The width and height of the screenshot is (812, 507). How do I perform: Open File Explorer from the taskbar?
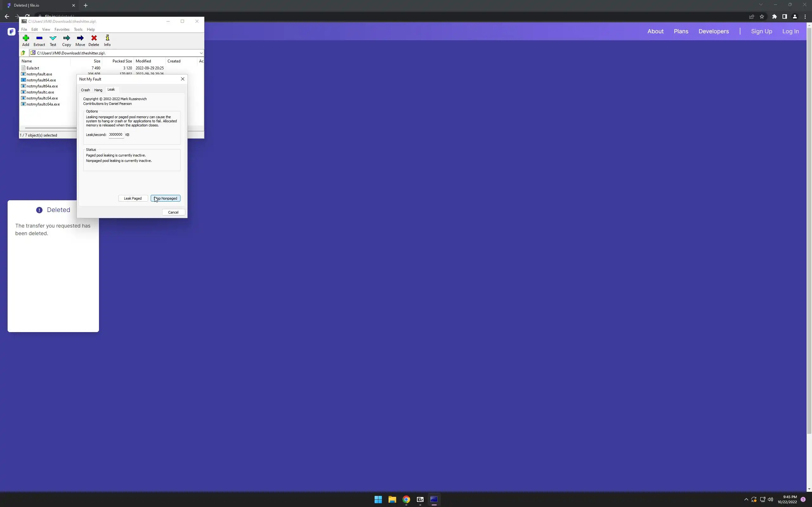[392, 500]
